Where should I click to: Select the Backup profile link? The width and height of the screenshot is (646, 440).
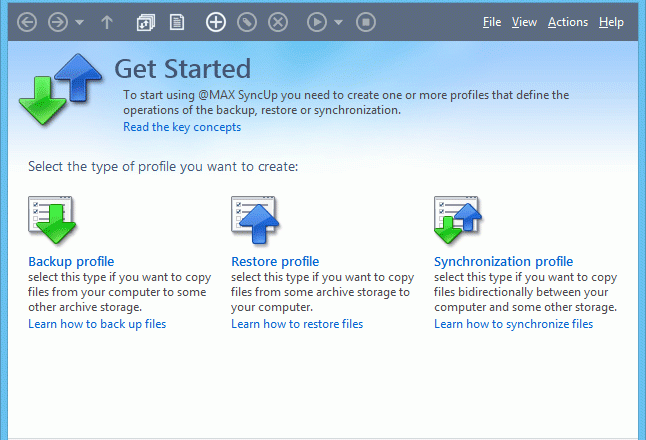[x=71, y=262]
